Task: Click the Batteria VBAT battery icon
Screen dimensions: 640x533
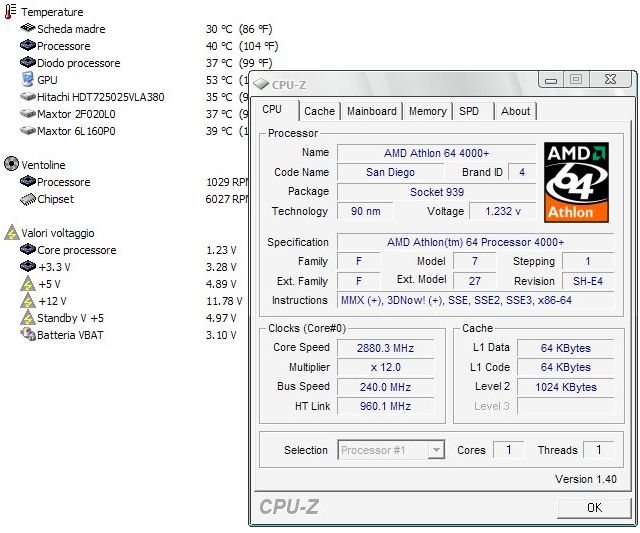Action: click(x=28, y=334)
